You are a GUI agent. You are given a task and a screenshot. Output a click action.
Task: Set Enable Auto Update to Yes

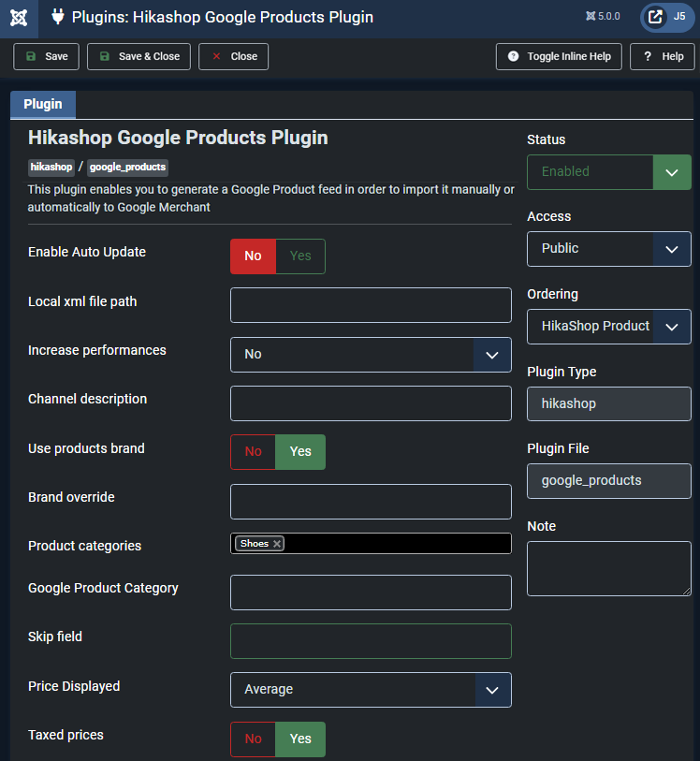tap(300, 256)
